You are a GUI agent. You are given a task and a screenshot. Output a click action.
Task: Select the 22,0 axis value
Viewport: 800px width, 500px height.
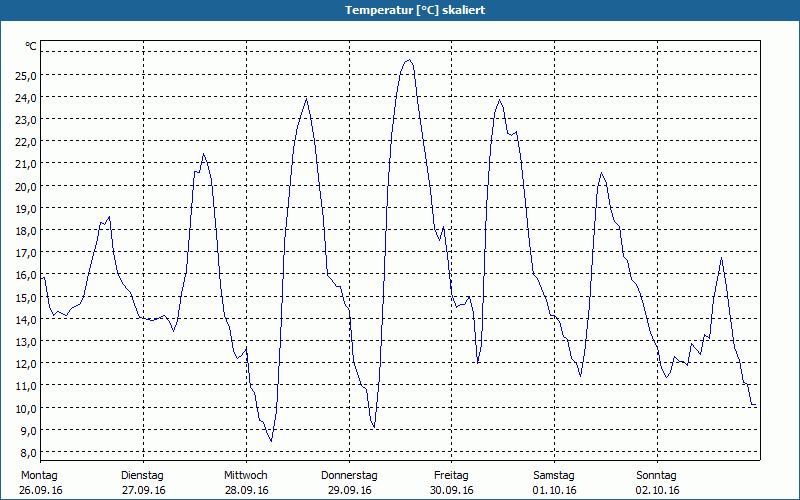[x=26, y=142]
